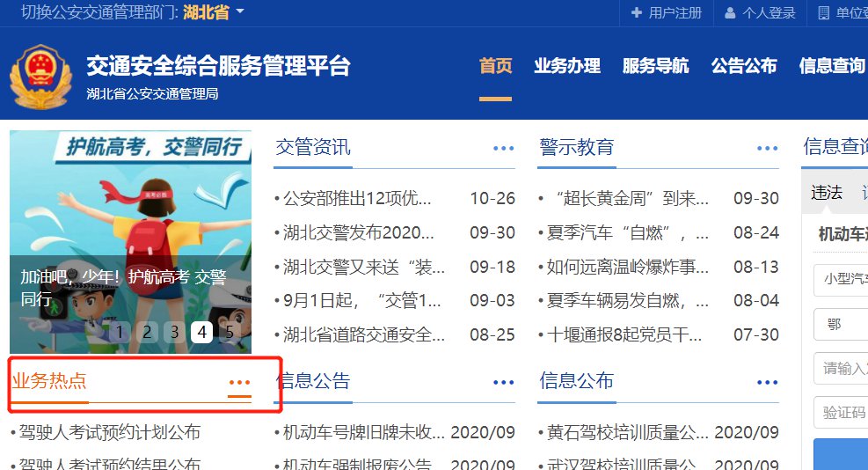Open 用户注册 registration link
The height and width of the screenshot is (470, 868).
click(x=675, y=12)
